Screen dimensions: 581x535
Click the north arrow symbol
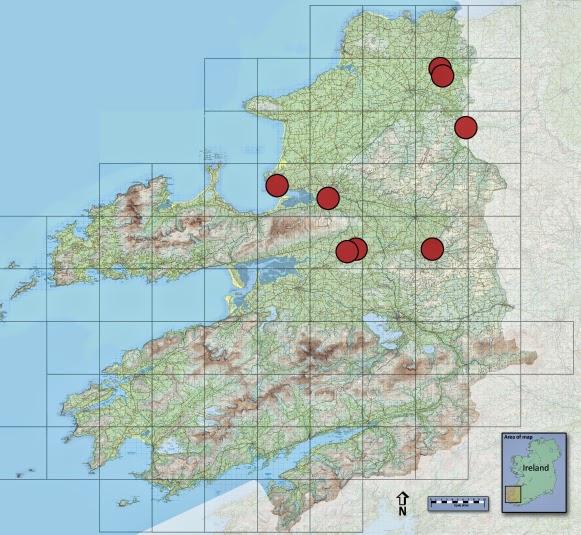tap(402, 503)
